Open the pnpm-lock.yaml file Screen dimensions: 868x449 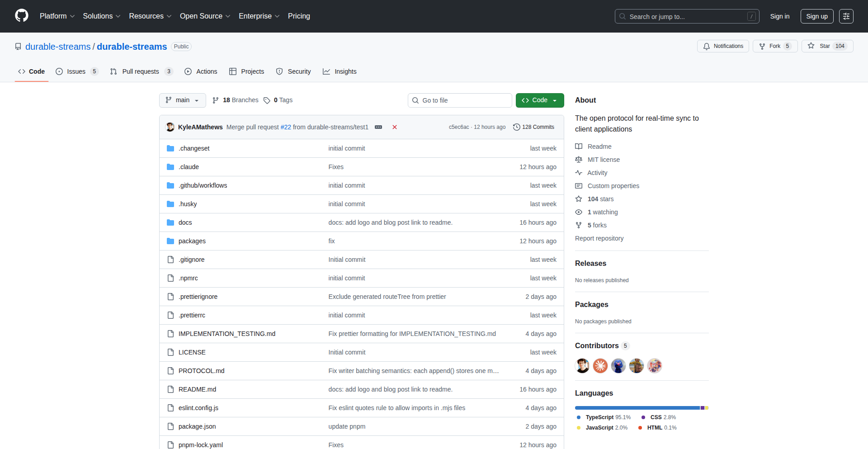[x=201, y=445]
